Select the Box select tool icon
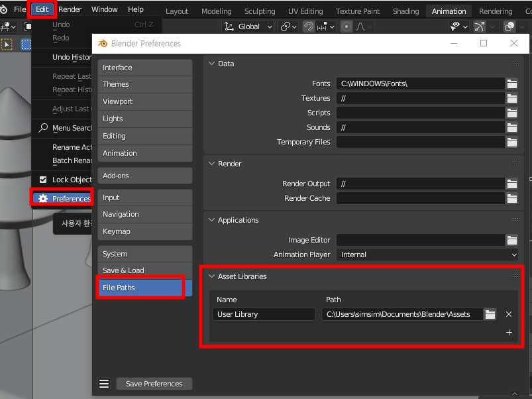This screenshot has width=532, height=399. [26, 44]
